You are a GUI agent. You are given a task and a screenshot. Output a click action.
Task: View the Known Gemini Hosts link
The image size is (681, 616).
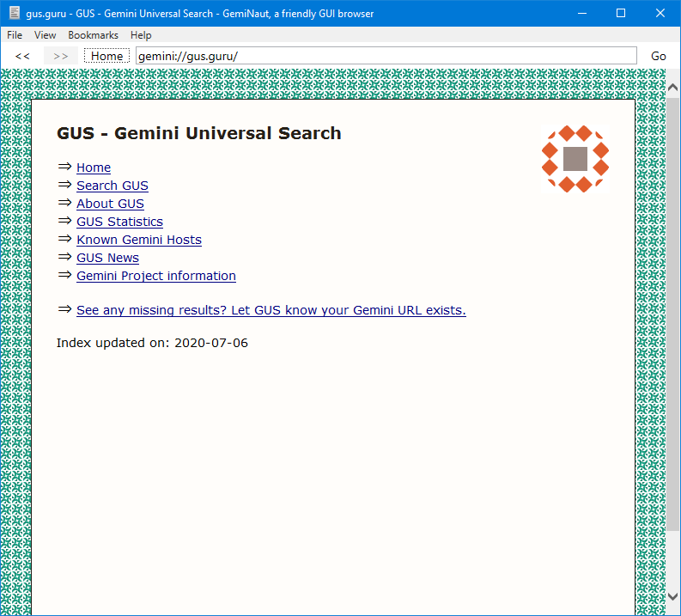pyautogui.click(x=139, y=240)
